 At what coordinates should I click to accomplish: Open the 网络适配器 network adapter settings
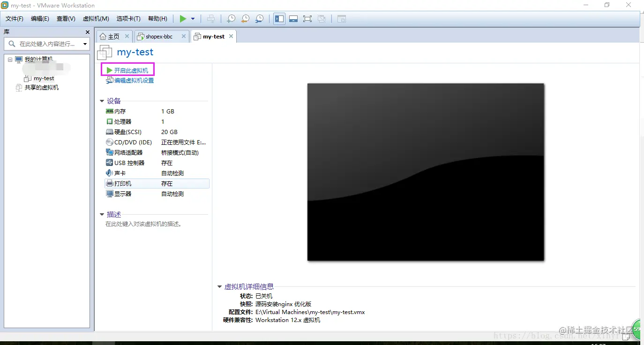127,152
